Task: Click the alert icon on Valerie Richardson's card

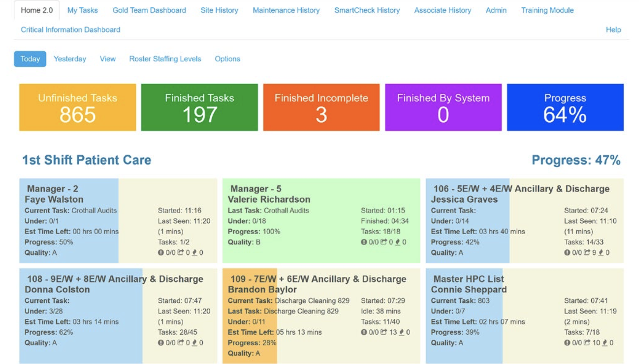Action: (364, 242)
